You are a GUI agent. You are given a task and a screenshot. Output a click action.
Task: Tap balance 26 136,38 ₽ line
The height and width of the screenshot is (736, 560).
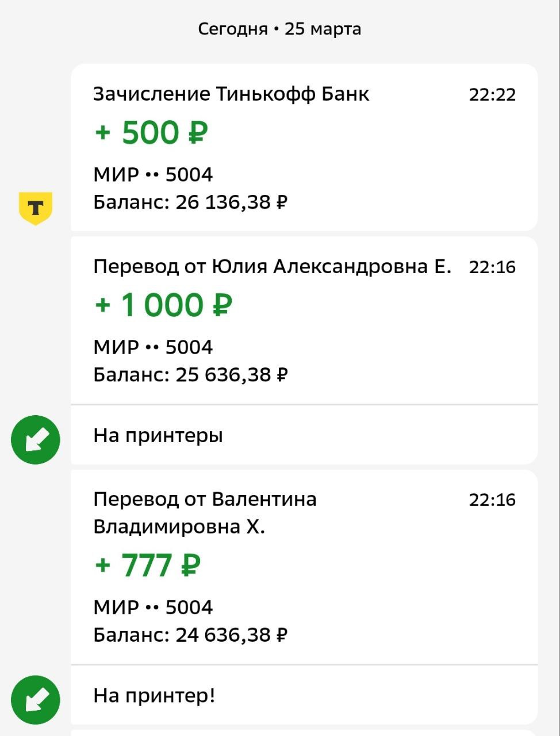[190, 202]
